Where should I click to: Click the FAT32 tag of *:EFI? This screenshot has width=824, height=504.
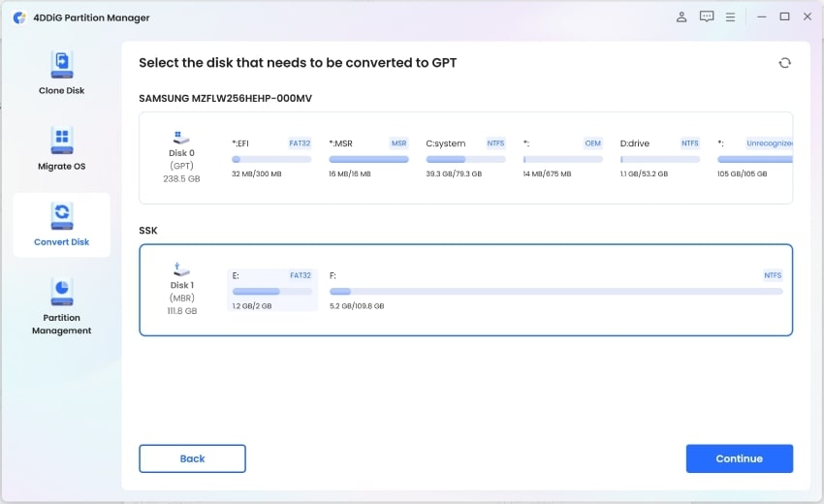click(300, 142)
